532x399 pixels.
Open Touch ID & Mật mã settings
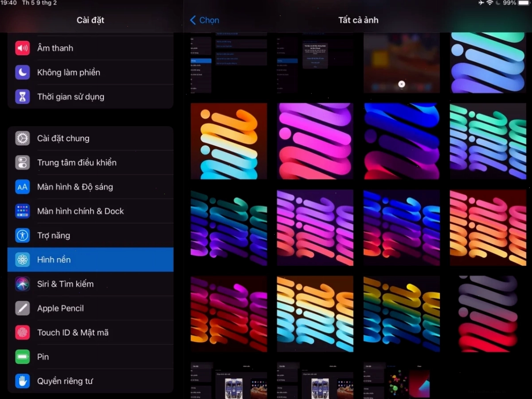(x=90, y=333)
